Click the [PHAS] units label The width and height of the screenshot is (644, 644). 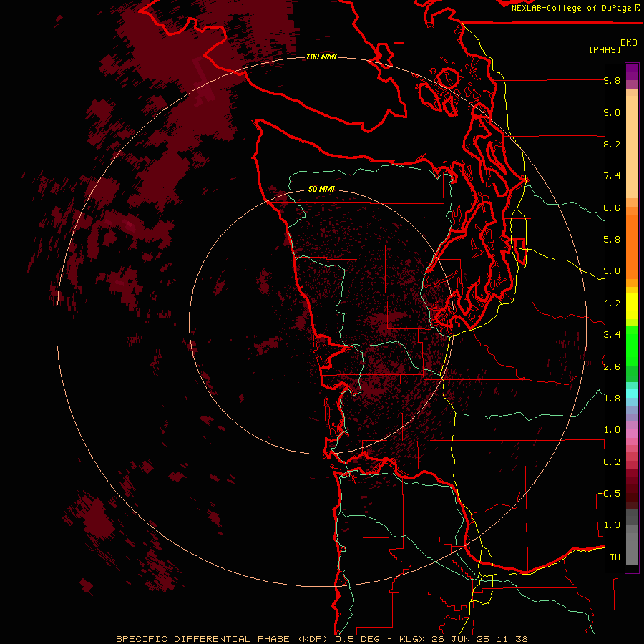point(605,49)
